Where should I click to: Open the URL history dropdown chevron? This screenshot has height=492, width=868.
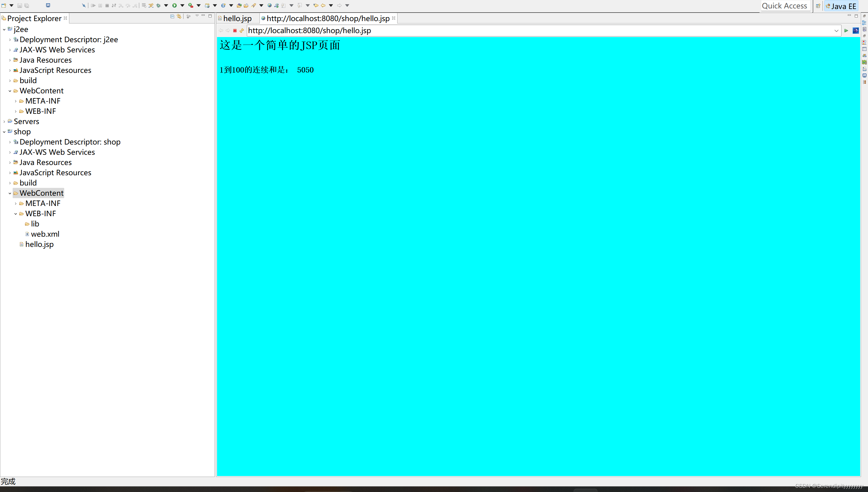coord(836,31)
